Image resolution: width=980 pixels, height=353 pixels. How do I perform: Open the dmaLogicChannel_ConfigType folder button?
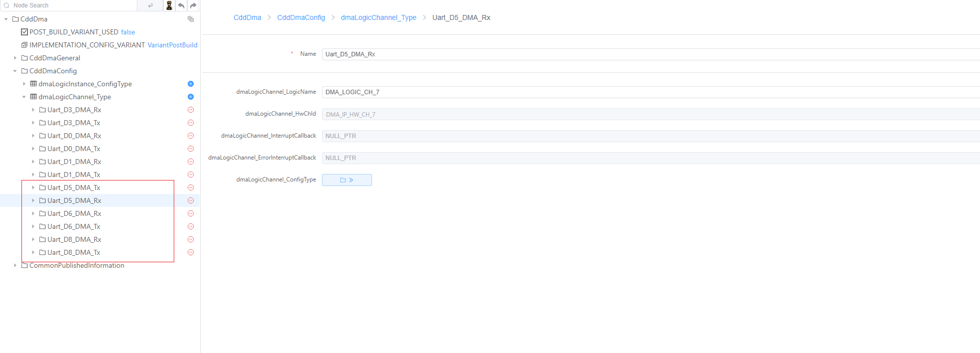pos(346,180)
